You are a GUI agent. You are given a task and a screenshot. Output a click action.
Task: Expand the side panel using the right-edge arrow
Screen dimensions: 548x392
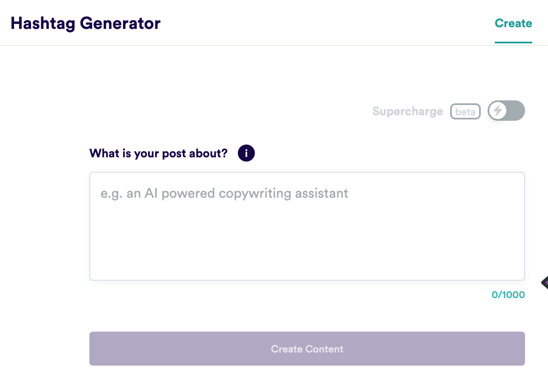point(544,282)
